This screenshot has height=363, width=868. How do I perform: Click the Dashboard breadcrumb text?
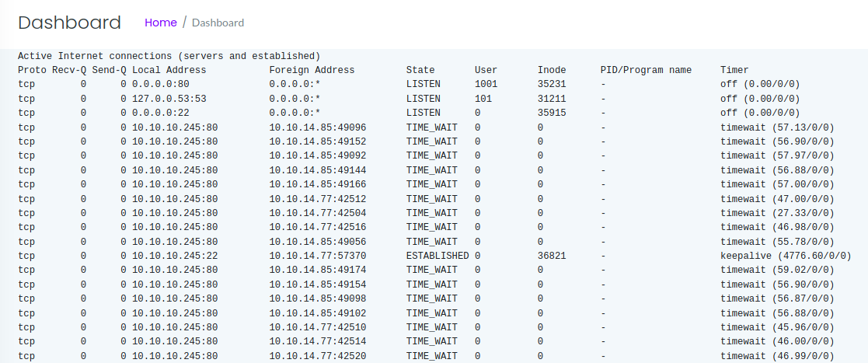pyautogui.click(x=218, y=23)
